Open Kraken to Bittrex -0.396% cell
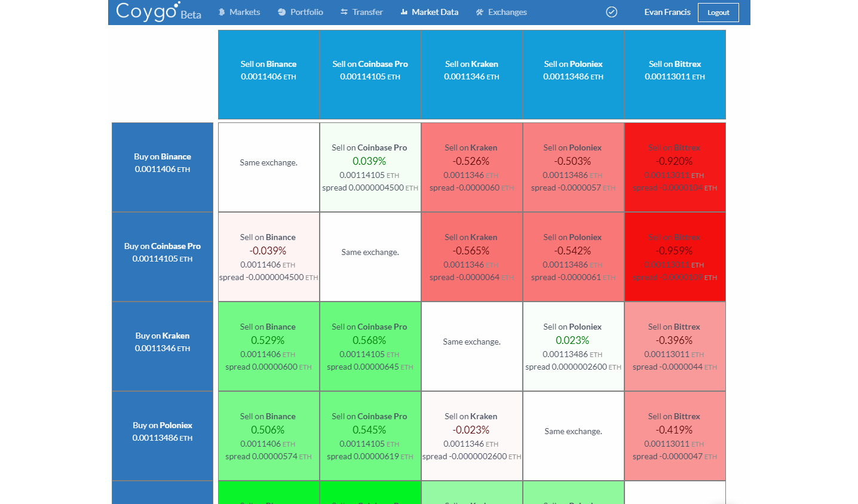This screenshot has width=858, height=504. pyautogui.click(x=675, y=346)
